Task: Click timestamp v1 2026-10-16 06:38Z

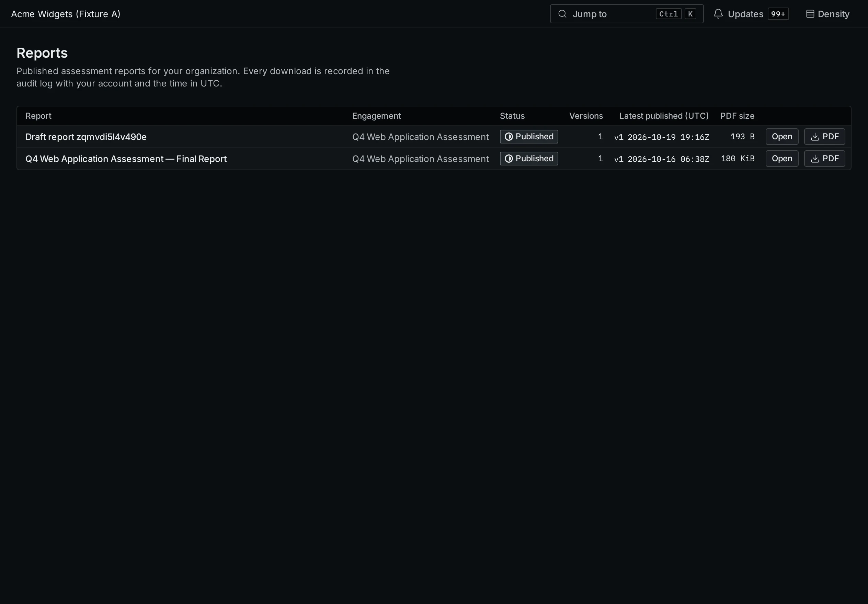Action: point(662,159)
